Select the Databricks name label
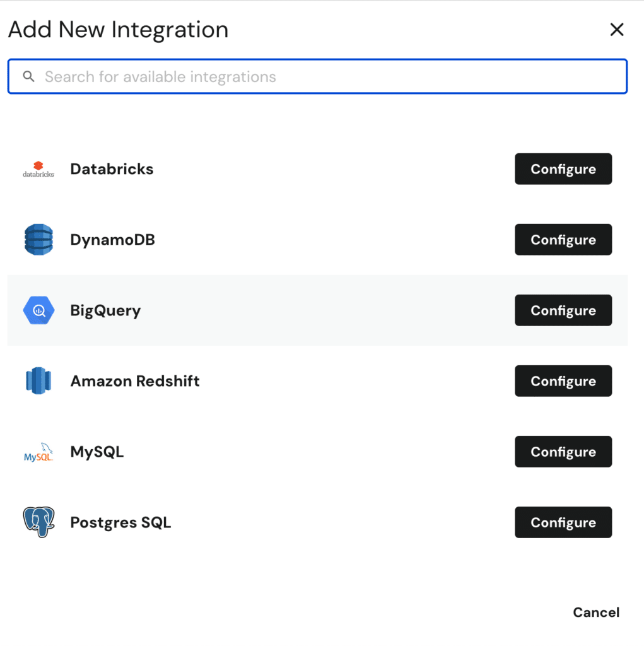644x646 pixels. pos(112,169)
